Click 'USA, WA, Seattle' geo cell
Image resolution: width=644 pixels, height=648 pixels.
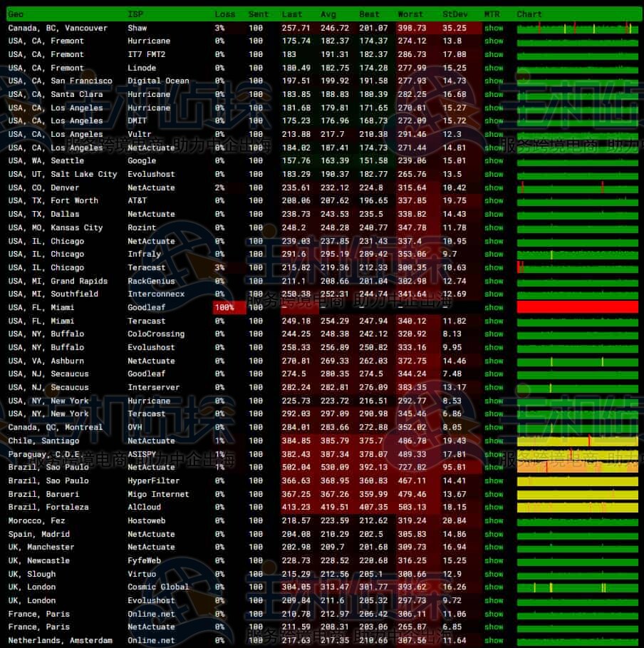(x=46, y=161)
